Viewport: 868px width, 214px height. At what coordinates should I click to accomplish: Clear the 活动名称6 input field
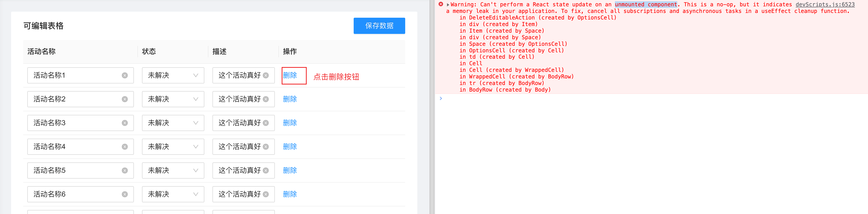[125, 194]
